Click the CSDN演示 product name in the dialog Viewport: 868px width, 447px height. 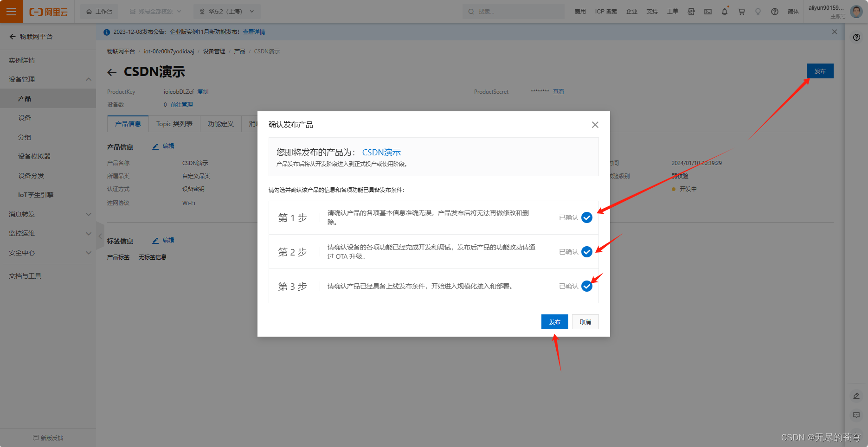coord(381,152)
